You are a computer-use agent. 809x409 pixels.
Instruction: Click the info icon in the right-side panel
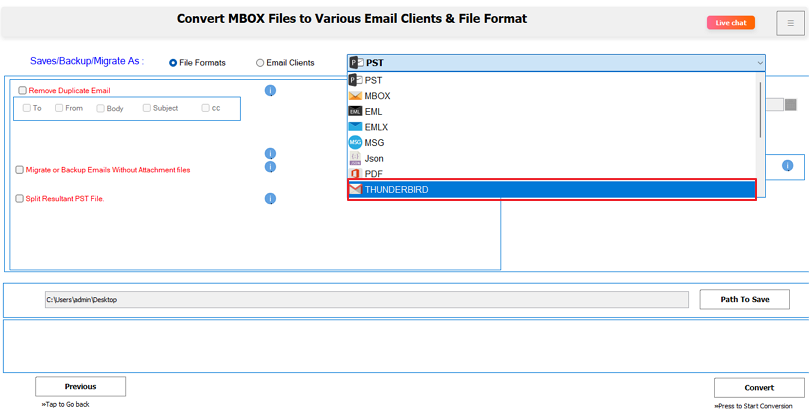787,166
